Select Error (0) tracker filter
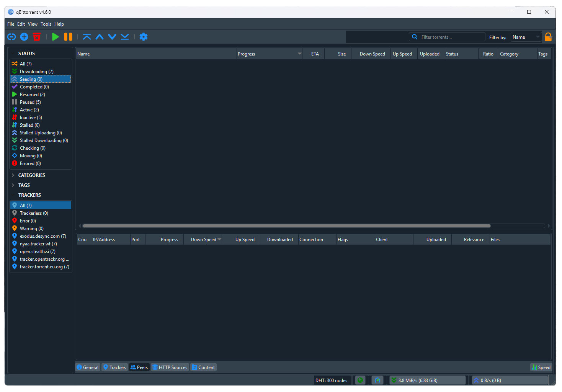The width and height of the screenshot is (562, 392). pyautogui.click(x=41, y=221)
